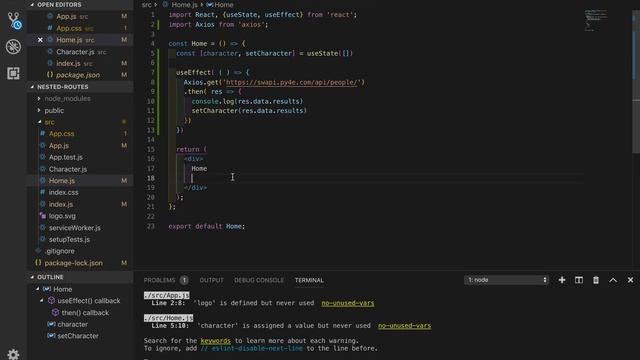Open no-unused-vars link for Home.js warning
This screenshot has width=640, height=360.
(404, 326)
